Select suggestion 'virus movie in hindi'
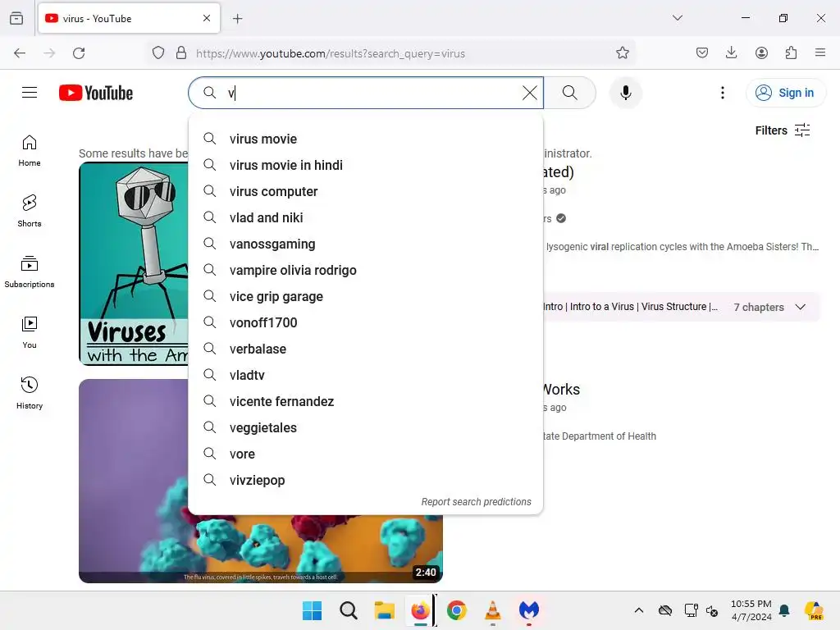 (365, 165)
